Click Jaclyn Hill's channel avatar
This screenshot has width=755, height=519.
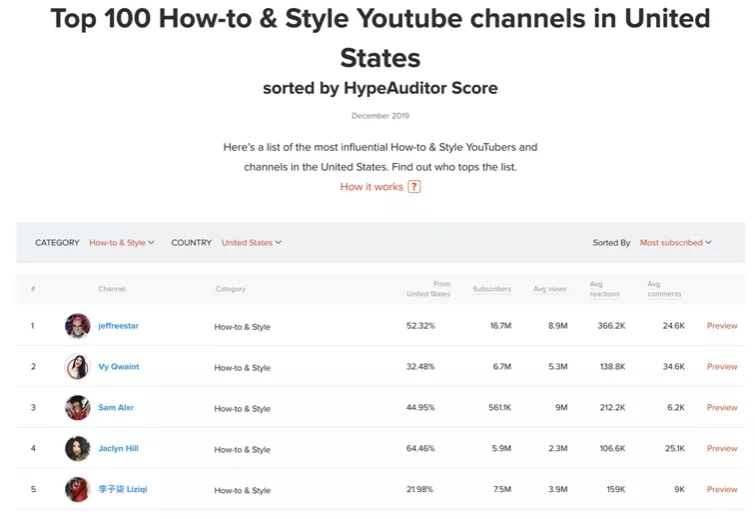pyautogui.click(x=78, y=449)
